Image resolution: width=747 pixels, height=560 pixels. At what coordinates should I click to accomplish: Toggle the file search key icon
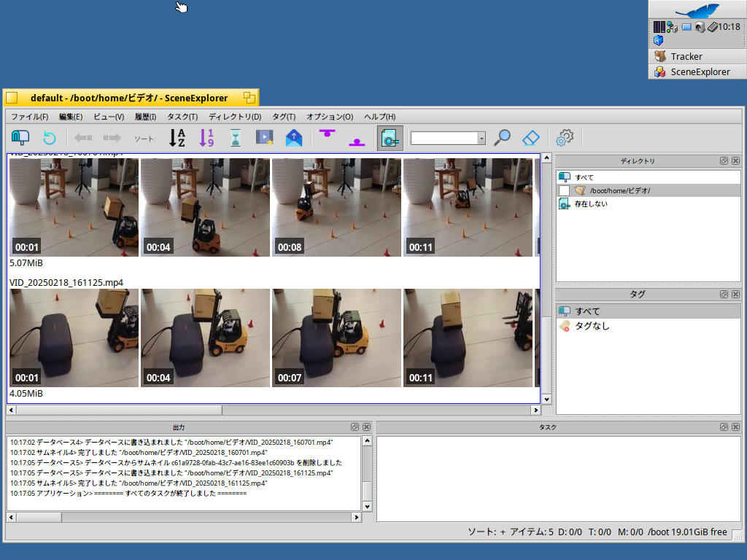pos(390,138)
